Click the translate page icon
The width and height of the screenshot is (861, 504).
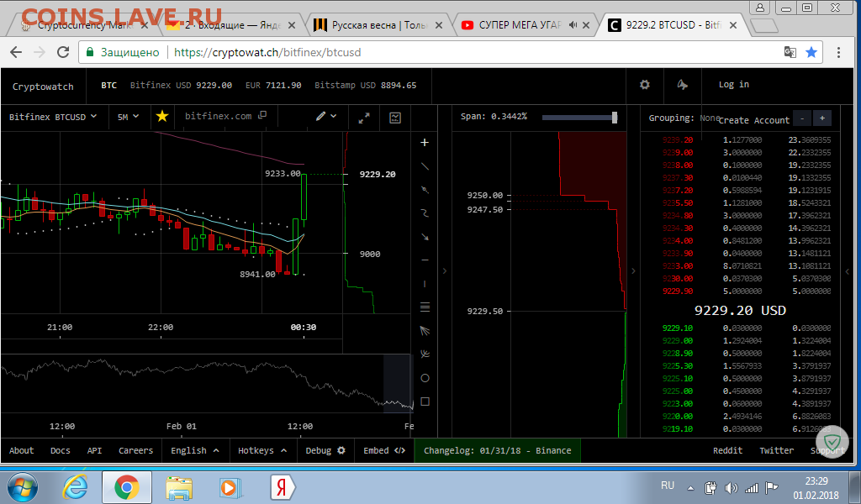click(790, 52)
